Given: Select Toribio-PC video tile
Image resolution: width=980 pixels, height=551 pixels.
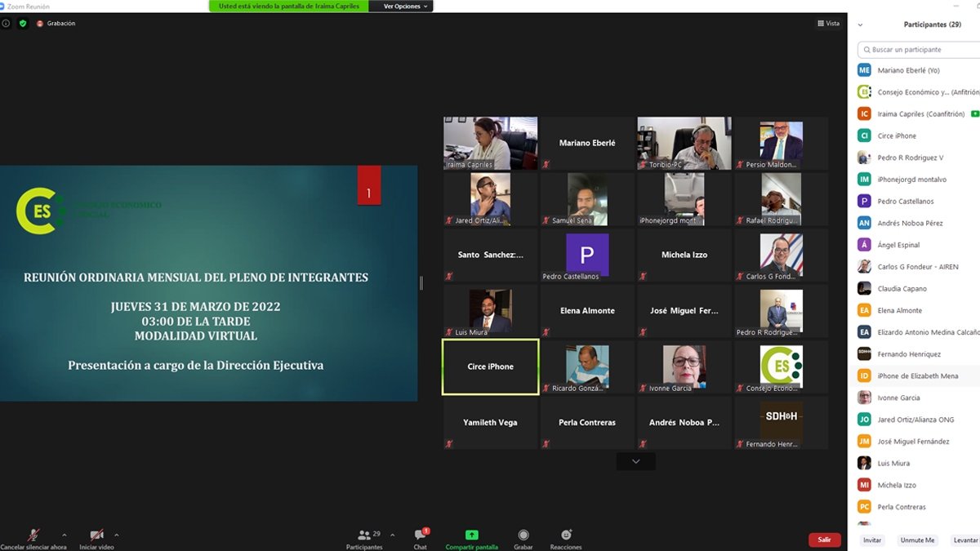Looking at the screenshot, I should [684, 143].
